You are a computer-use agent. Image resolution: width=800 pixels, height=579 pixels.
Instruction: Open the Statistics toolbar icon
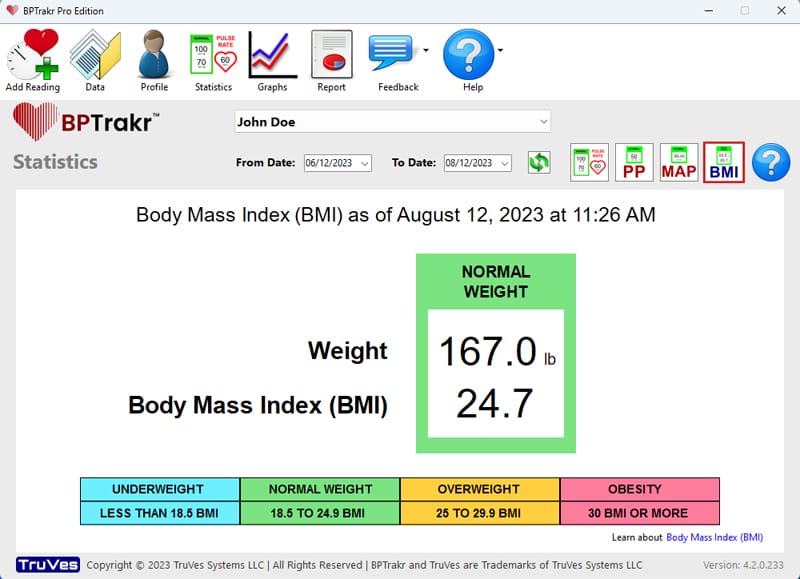[213, 55]
